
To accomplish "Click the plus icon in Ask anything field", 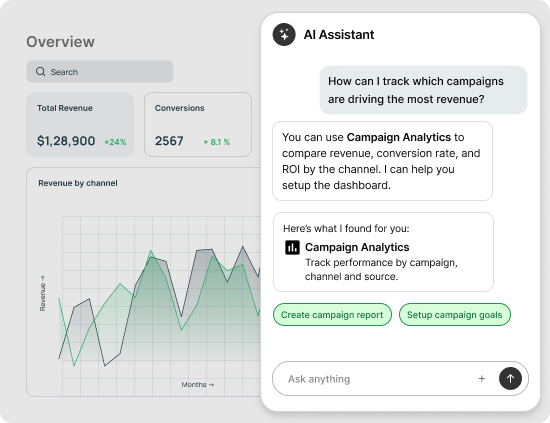I will (482, 378).
